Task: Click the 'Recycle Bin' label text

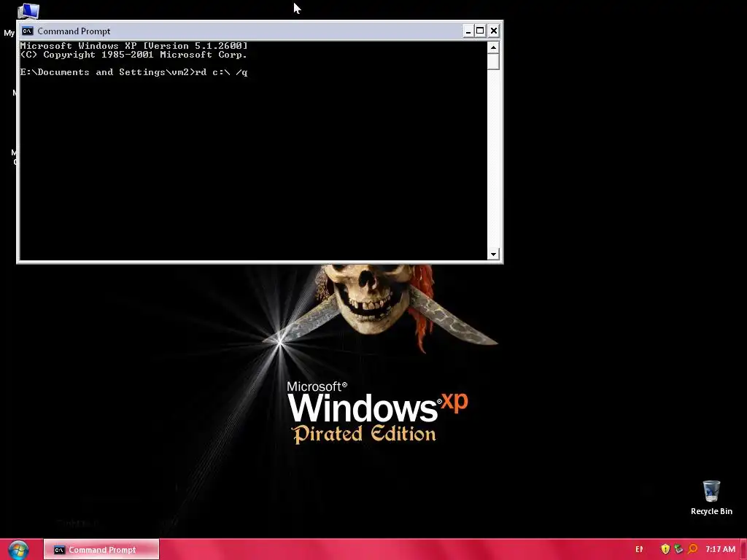Action: click(x=711, y=511)
